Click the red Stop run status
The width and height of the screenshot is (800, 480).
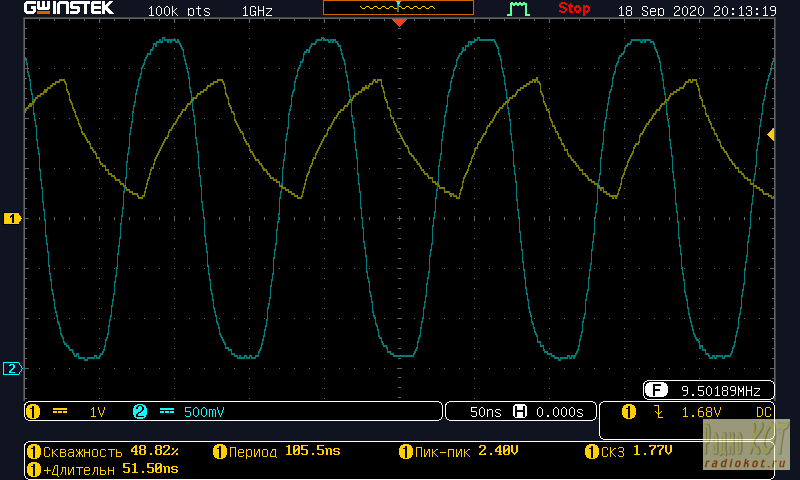coord(574,9)
